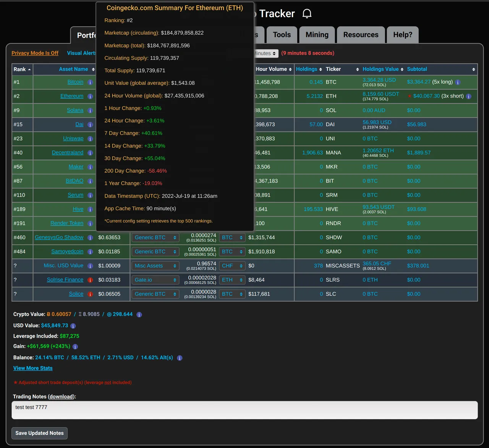Open info icon next to Serum
Image resolution: width=489 pixels, height=448 pixels.
(90, 195)
